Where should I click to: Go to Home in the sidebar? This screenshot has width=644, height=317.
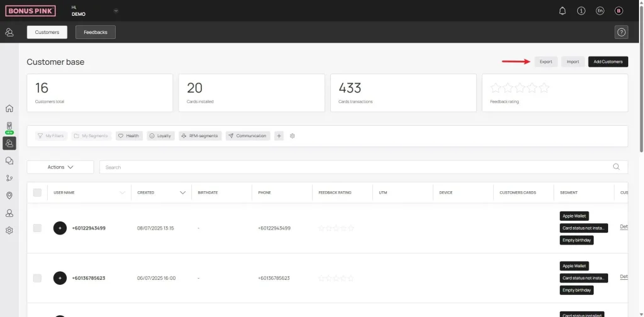coord(9,108)
